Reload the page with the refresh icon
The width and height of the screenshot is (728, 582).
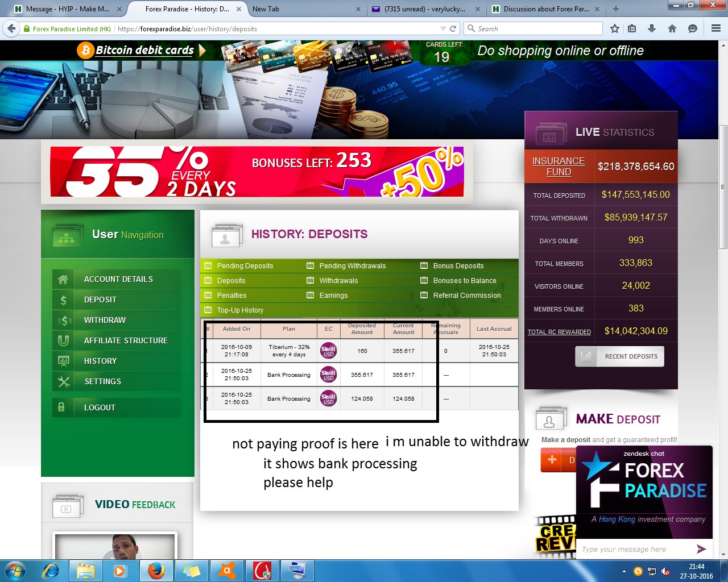[x=453, y=28]
